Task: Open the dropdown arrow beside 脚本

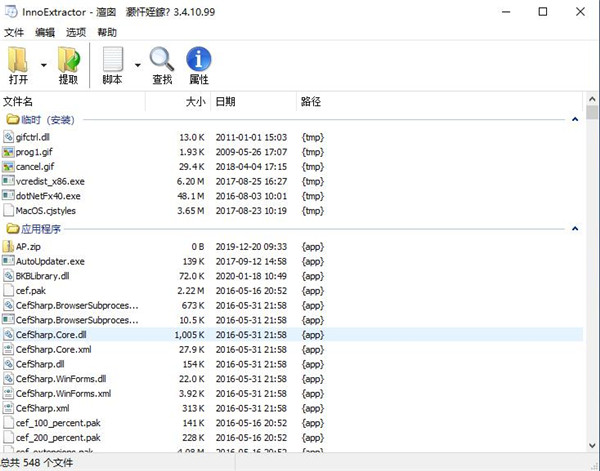Action: [137, 66]
